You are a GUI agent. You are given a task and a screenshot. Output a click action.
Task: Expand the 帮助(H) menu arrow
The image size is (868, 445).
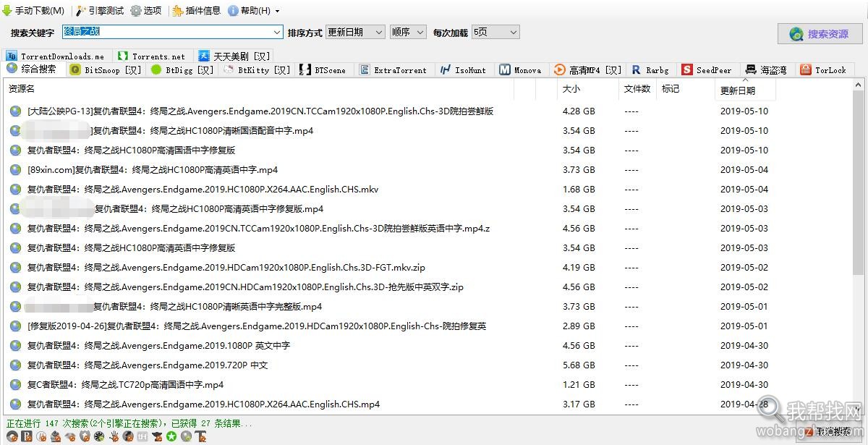tap(278, 12)
